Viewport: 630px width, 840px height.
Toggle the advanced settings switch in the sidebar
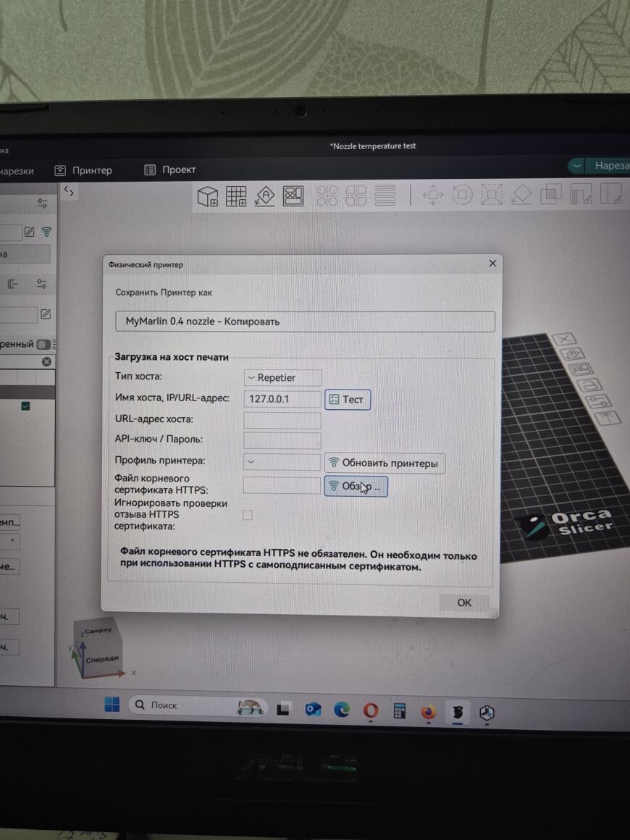pos(42,343)
